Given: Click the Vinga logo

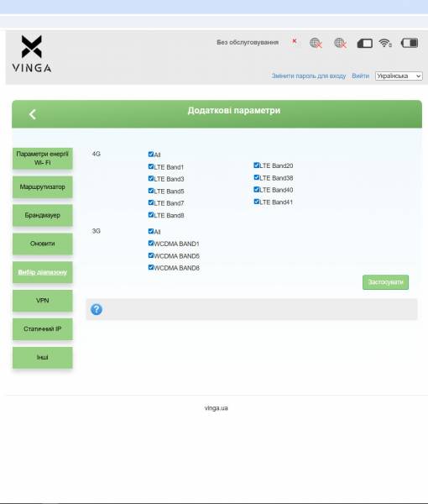Looking at the screenshot, I should [x=31, y=54].
